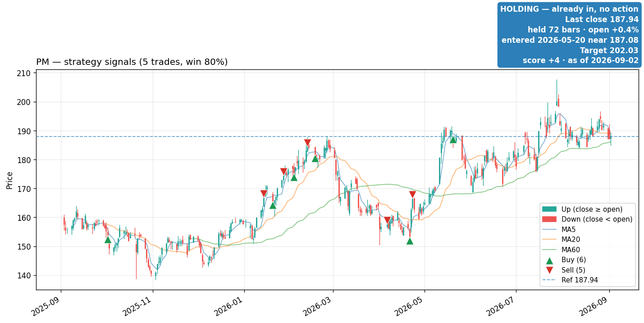Image resolution: width=644 pixels, height=323 pixels.
Task: Click the sell marker near 159 in early April 2026
Action: pyautogui.click(x=387, y=221)
